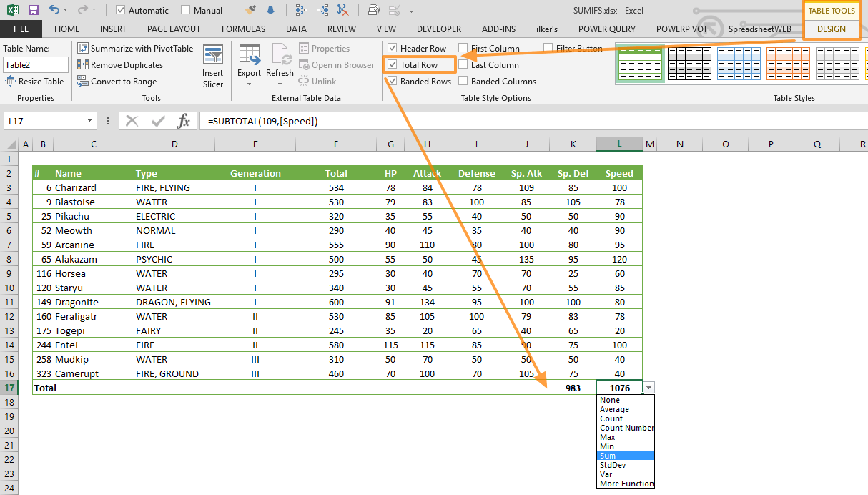Click the Remove Duplicates icon
Viewport: 868px width, 495px height.
(84, 64)
